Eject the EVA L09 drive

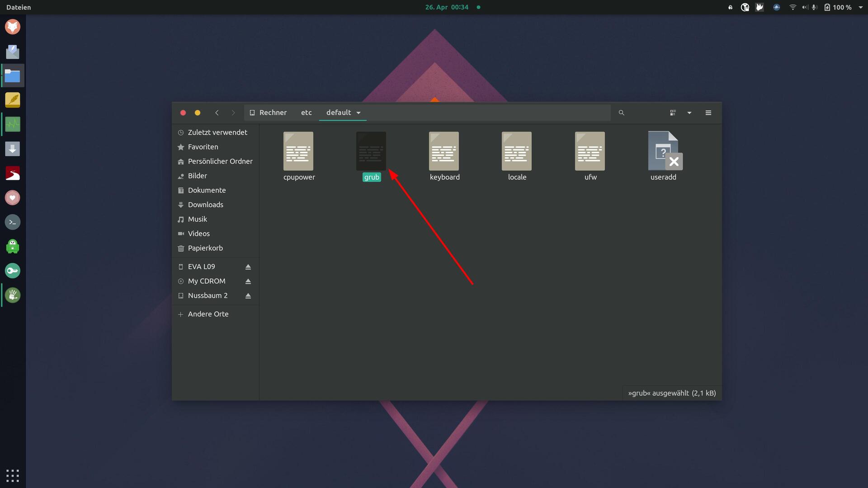pyautogui.click(x=248, y=267)
